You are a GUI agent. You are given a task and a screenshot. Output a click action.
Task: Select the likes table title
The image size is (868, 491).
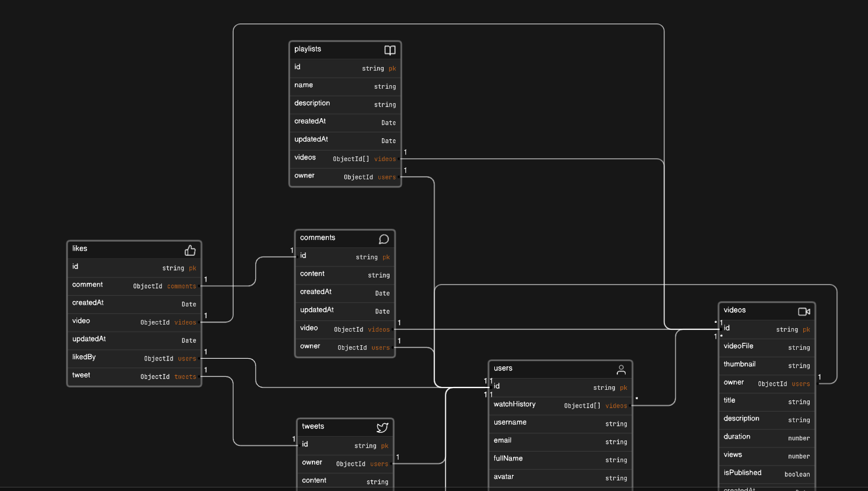pos(79,248)
